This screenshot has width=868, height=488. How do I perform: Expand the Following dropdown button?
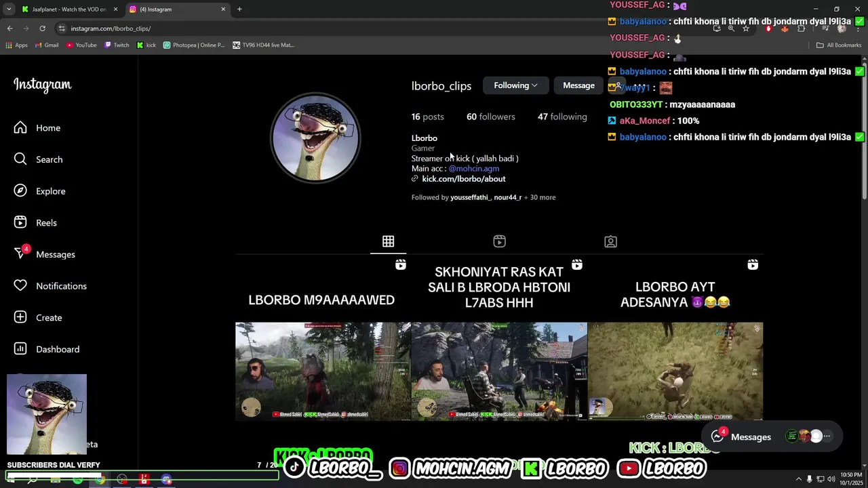click(515, 85)
